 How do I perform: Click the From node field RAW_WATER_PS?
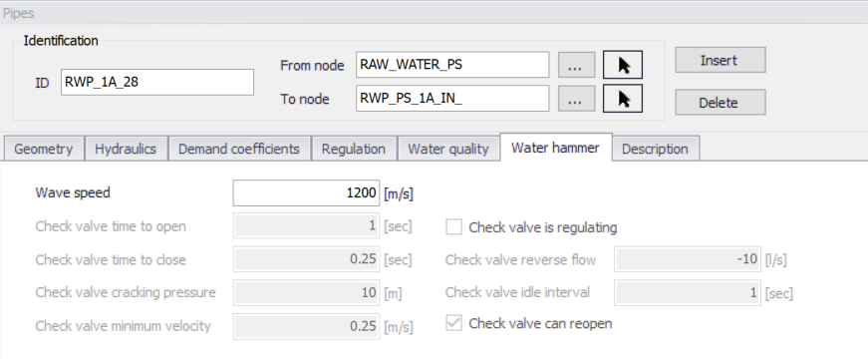[452, 65]
